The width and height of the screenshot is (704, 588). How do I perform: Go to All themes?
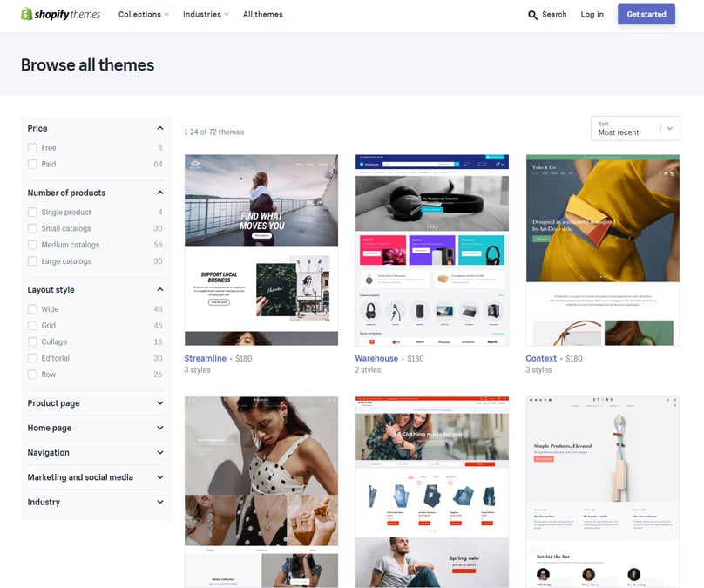tap(262, 15)
